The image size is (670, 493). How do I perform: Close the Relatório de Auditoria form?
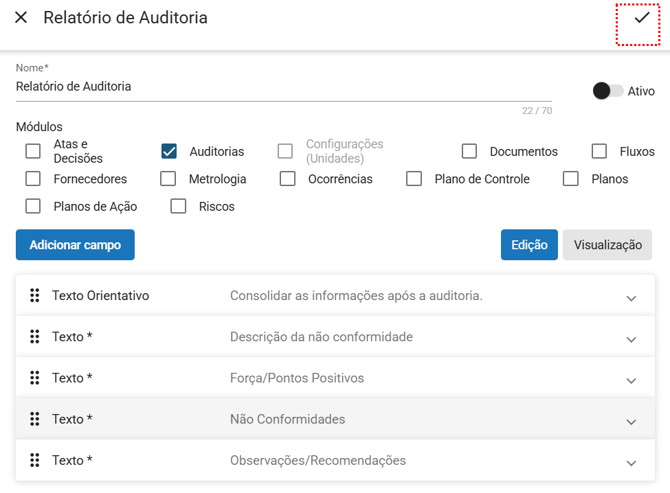[x=21, y=18]
